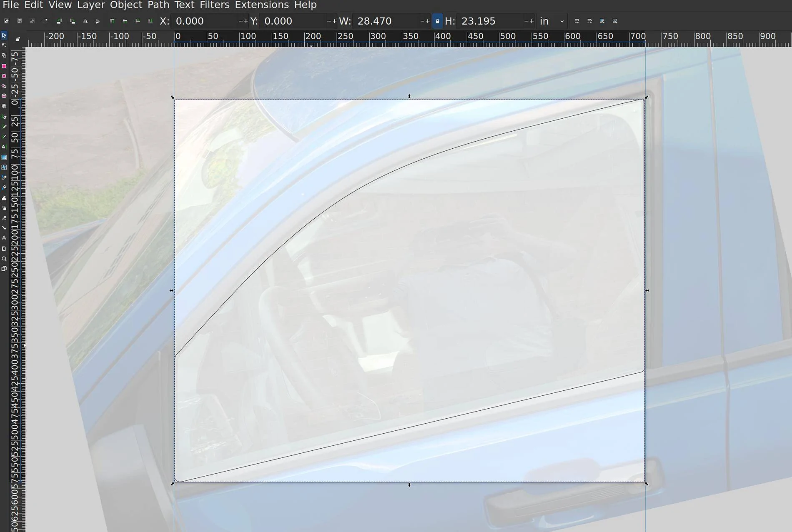The height and width of the screenshot is (532, 792).
Task: Select the Pen (Bezier) tool
Action: coord(4,117)
